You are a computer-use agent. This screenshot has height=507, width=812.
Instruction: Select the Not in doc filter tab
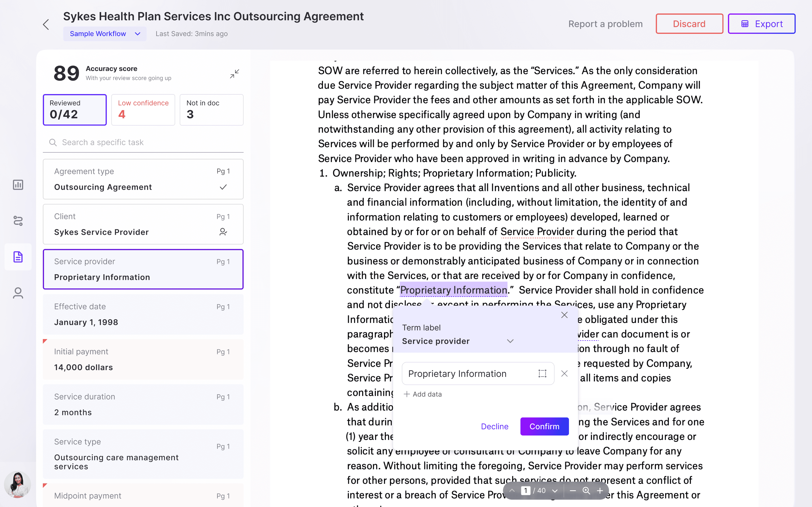tap(211, 110)
